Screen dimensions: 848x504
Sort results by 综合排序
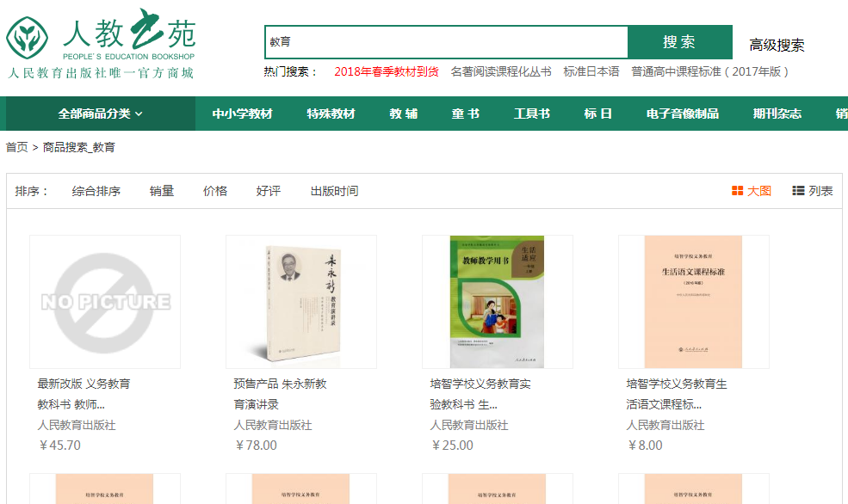tap(96, 191)
